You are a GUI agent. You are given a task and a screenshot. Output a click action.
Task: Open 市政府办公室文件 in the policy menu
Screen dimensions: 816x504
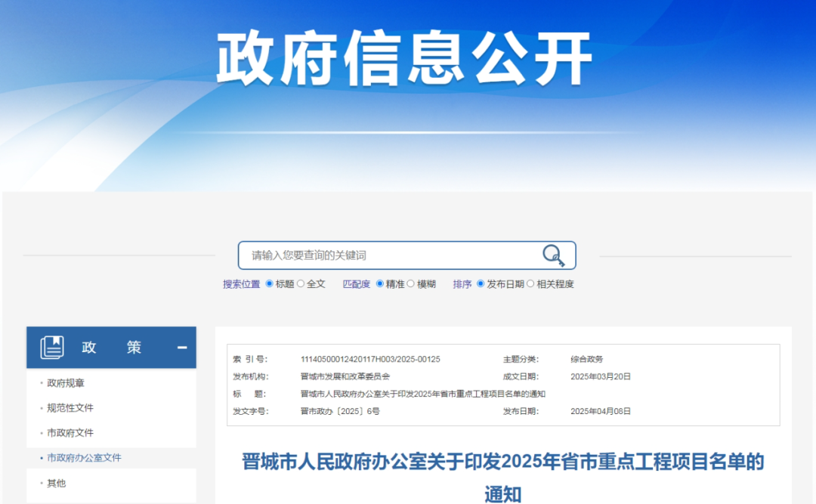(84, 458)
